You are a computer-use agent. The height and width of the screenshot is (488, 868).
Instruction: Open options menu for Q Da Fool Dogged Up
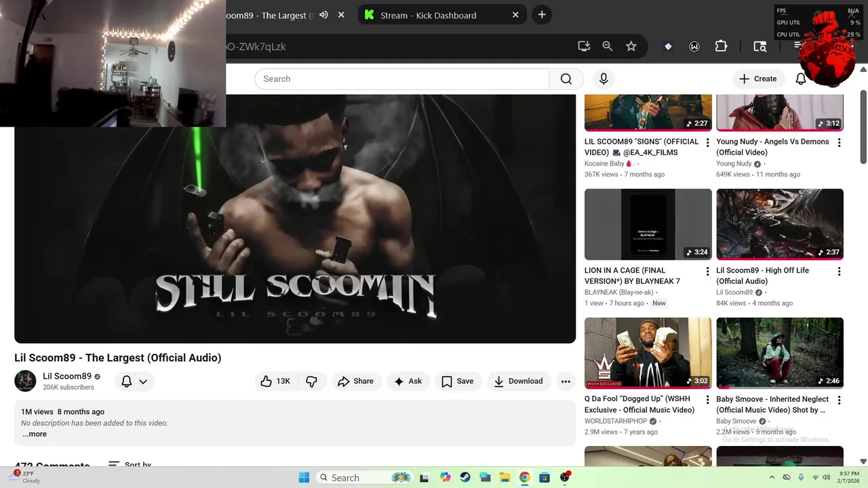707,400
